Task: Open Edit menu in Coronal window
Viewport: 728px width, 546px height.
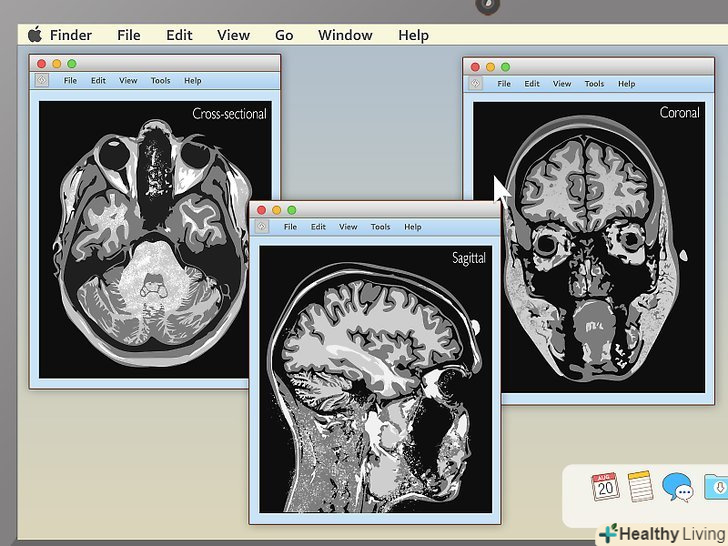Action: click(x=532, y=84)
